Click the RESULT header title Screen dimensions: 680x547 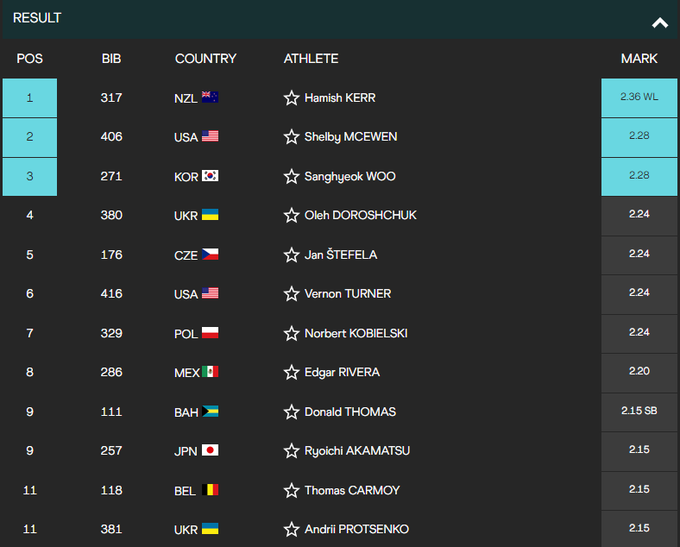(37, 18)
